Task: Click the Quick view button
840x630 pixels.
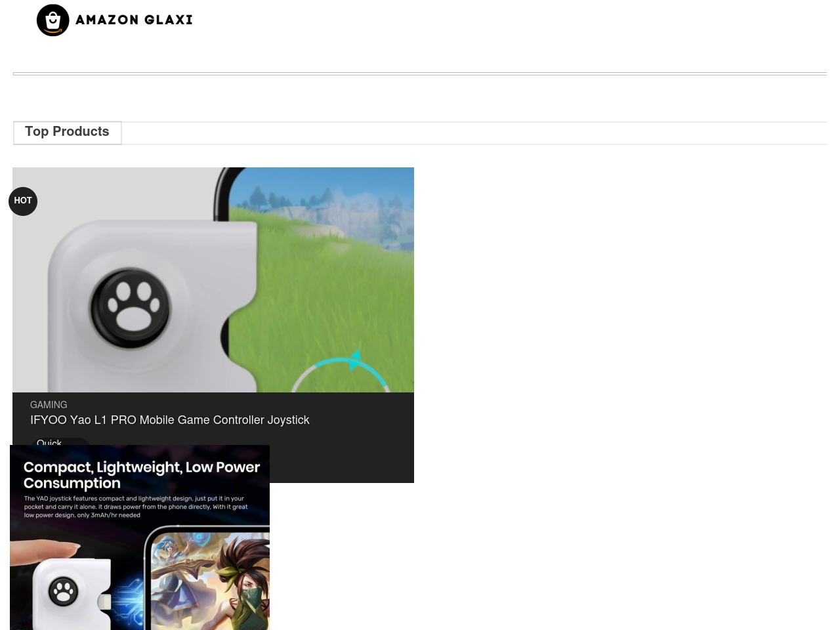Action: (x=60, y=442)
